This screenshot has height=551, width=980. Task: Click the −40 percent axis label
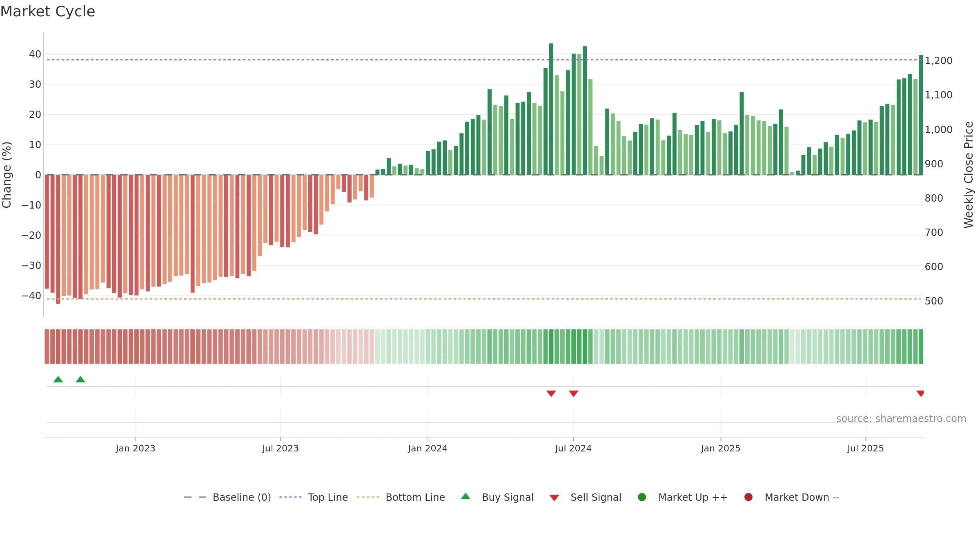[x=31, y=295]
